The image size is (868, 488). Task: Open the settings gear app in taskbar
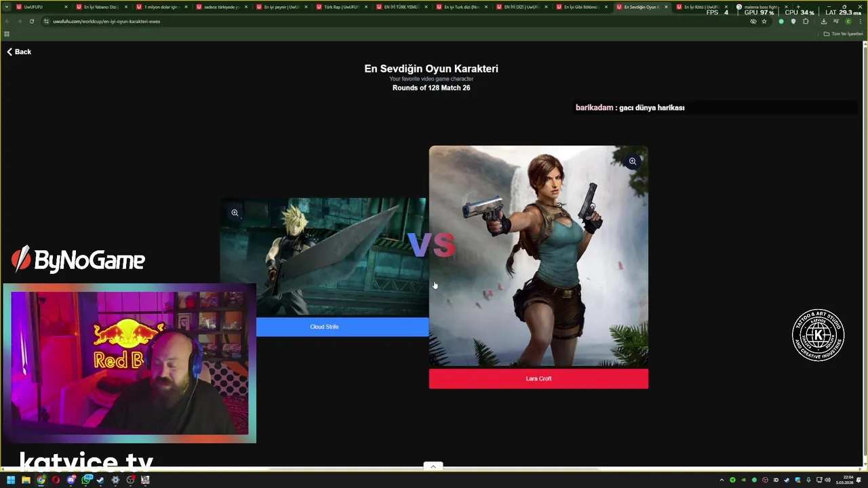point(115,480)
